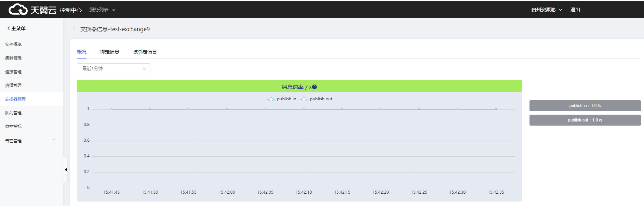Collapse the sidebar using the black arrow handle
The height and width of the screenshot is (206, 644).
point(66,170)
